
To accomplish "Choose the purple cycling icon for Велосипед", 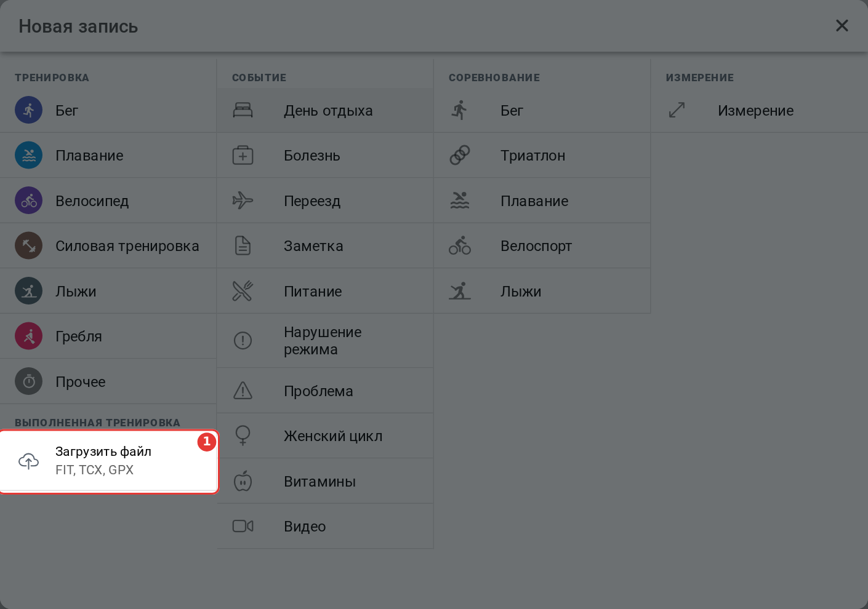I will point(29,201).
